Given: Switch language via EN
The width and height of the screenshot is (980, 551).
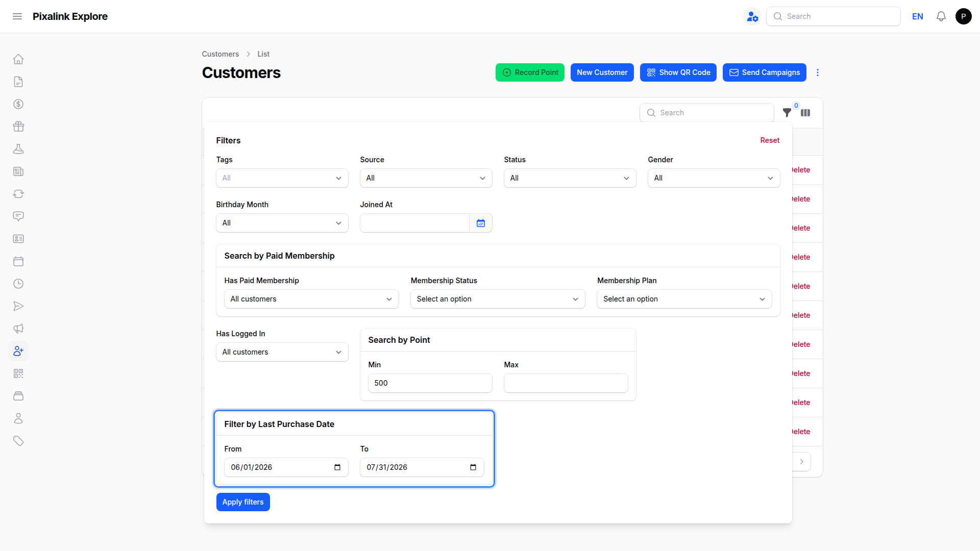Looking at the screenshot, I should click(918, 16).
